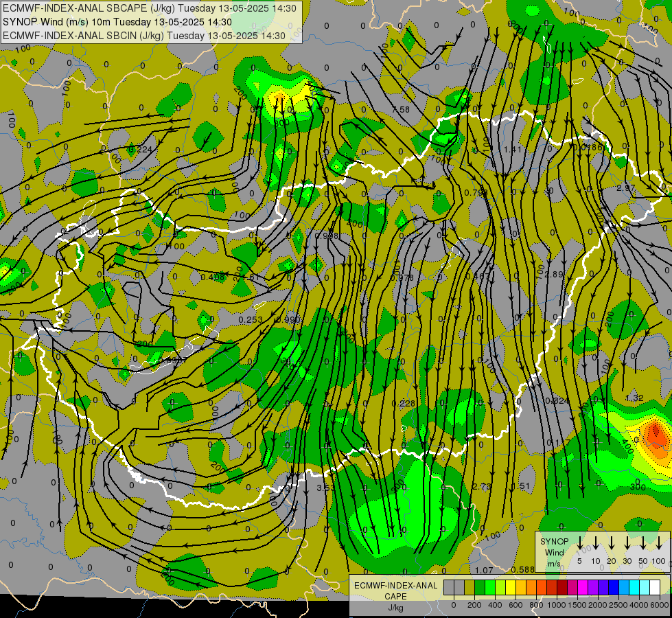Click the 5 m/s wind arrow in legend
The width and height of the screenshot is (672, 618).
click(x=579, y=543)
